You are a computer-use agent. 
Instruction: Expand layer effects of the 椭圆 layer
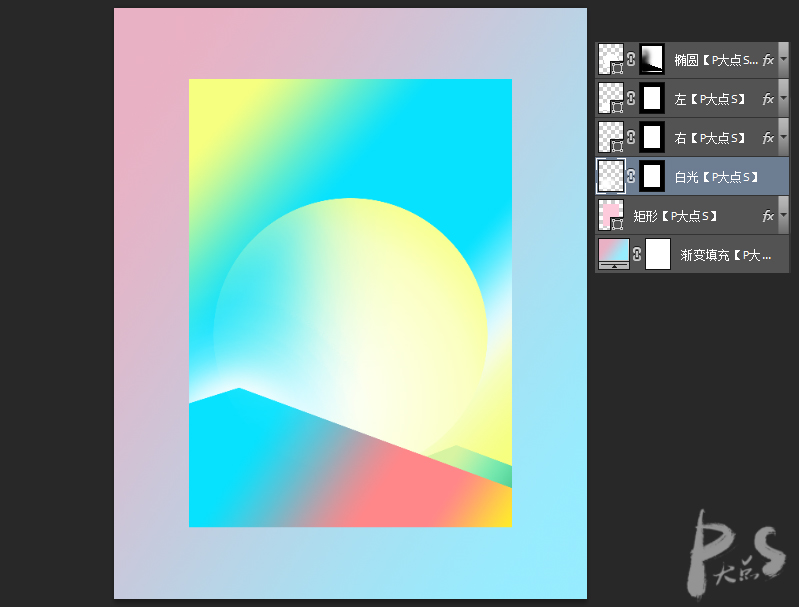(x=784, y=60)
